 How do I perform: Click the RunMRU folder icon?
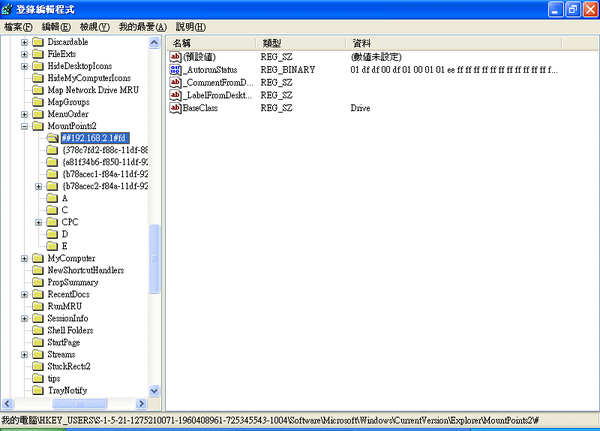click(38, 306)
